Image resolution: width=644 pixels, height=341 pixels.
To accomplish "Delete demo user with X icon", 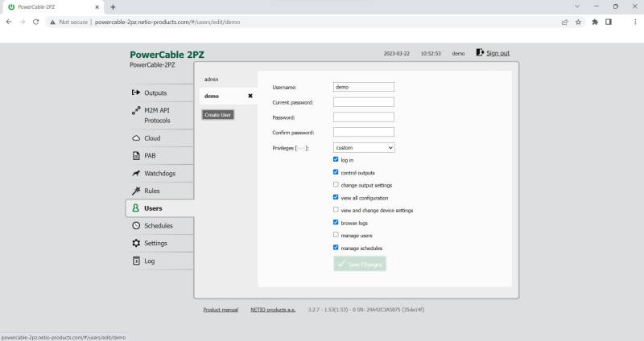I will (250, 96).
